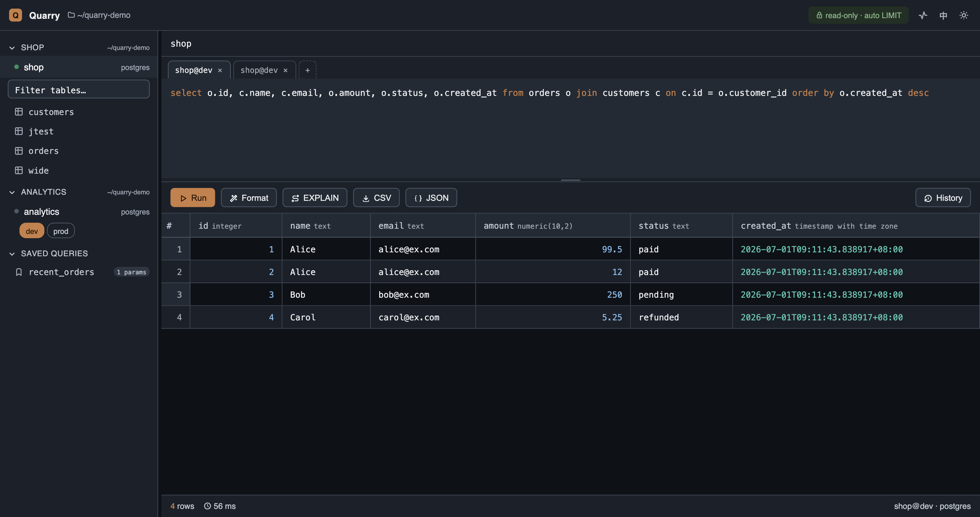The width and height of the screenshot is (980, 517).
Task: Click the orders table grid icon
Action: (19, 151)
